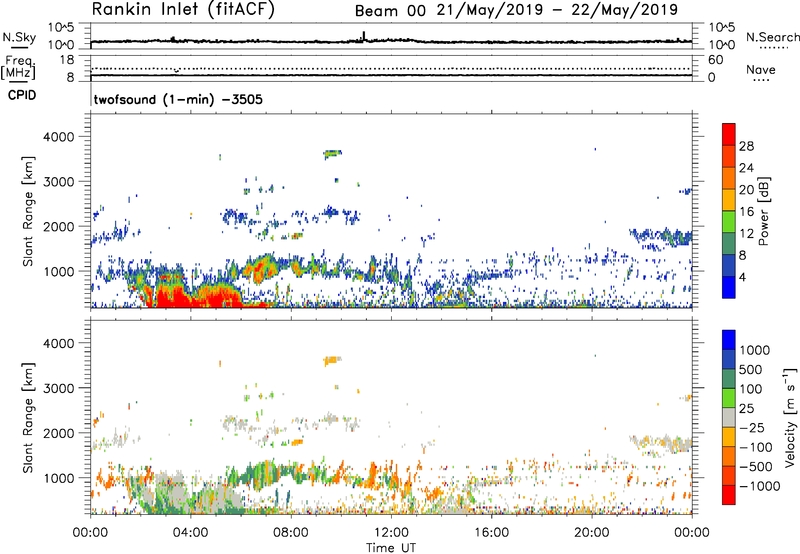The image size is (800, 554).
Task: Click the light green 12–16 dB Power colorbar segment
Action: point(729,222)
